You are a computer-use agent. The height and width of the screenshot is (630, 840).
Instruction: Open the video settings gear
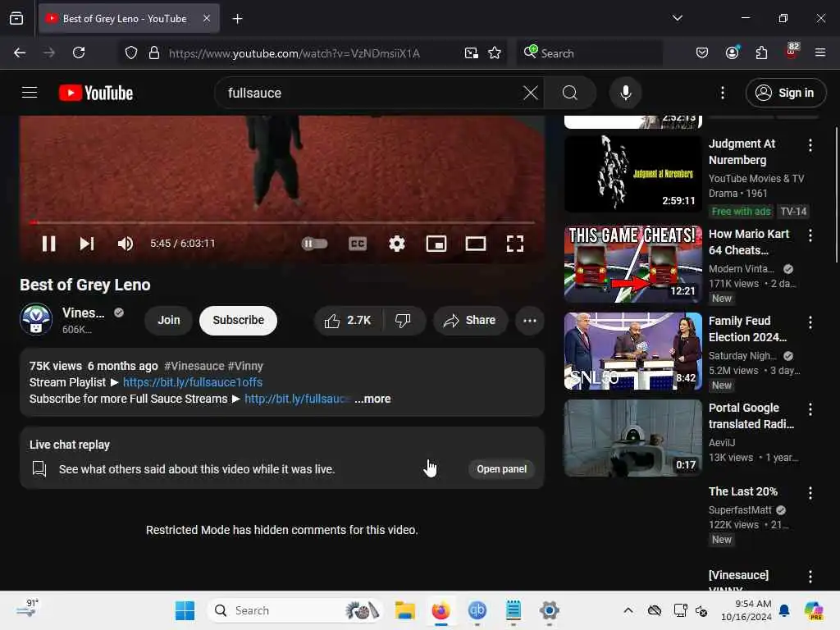click(397, 244)
